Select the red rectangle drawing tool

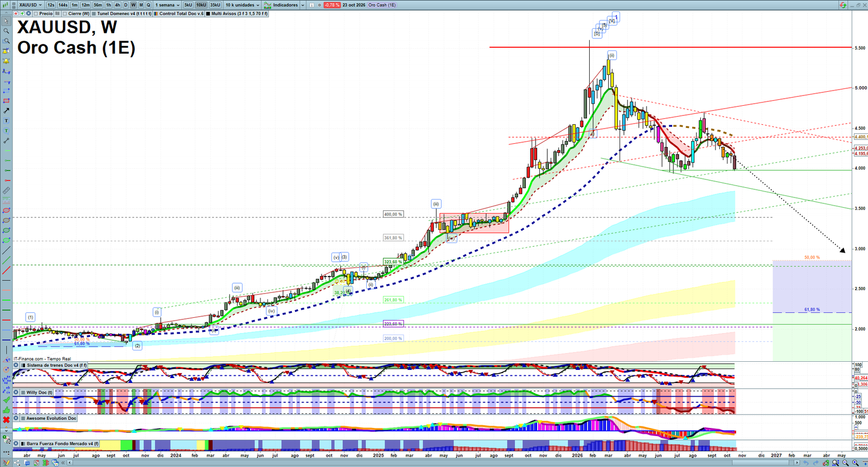click(6, 101)
